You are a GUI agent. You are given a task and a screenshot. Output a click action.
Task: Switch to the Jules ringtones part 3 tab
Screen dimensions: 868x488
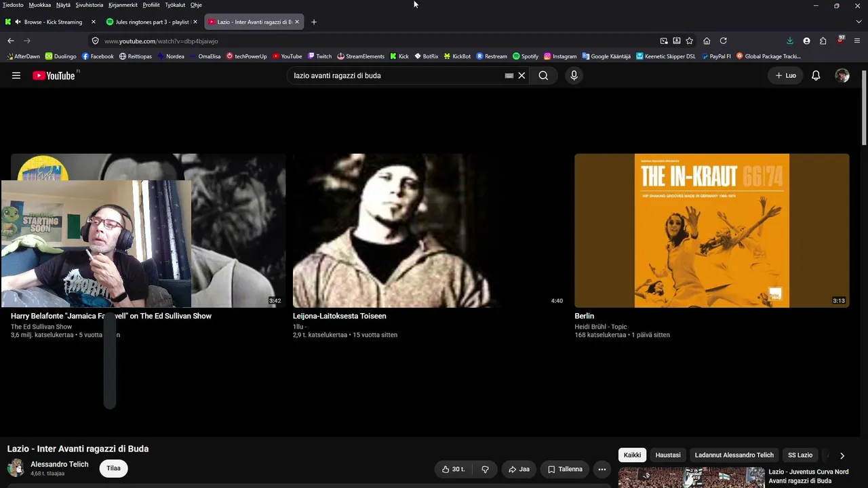click(152, 22)
